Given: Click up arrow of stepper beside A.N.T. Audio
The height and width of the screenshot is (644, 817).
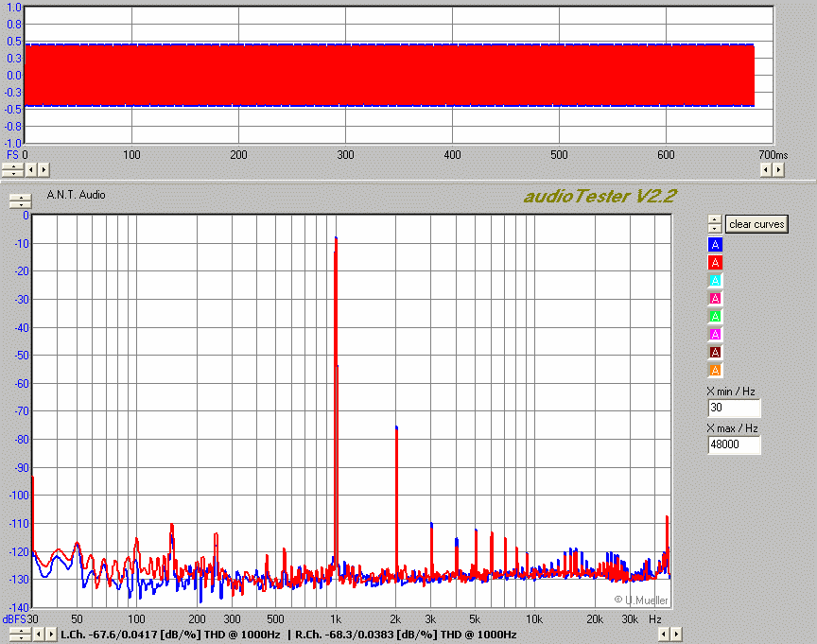Looking at the screenshot, I should [21, 198].
